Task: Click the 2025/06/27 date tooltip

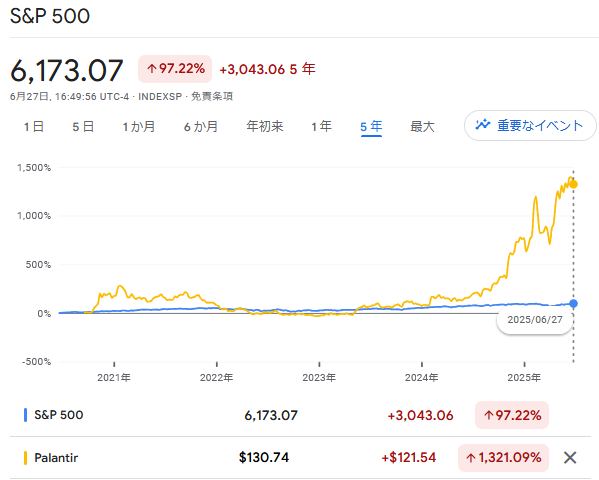Action: [x=535, y=319]
